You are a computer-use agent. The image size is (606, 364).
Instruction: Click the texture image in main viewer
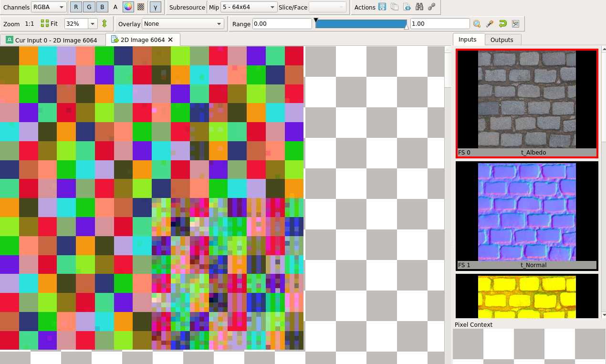point(152,198)
